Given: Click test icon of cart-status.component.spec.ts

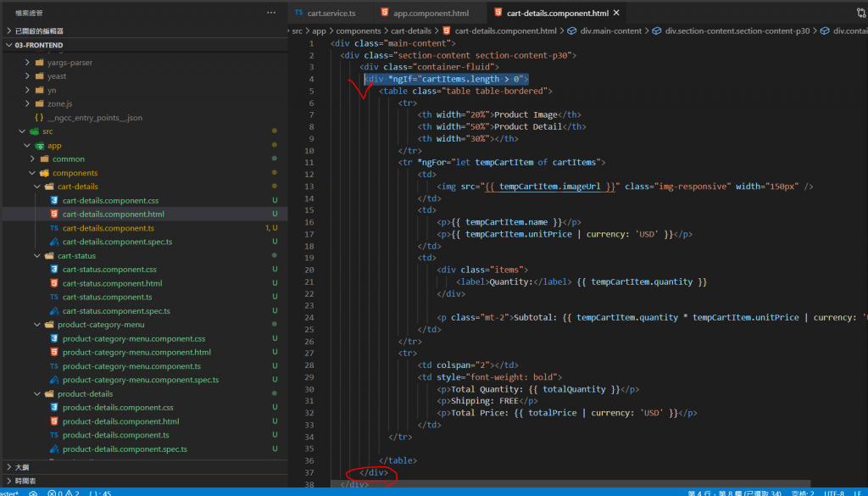Looking at the screenshot, I should 53,311.
